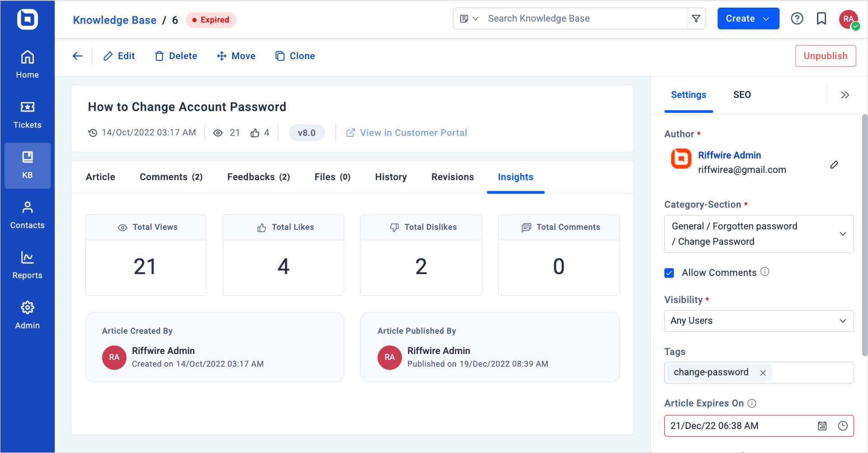Click the Total Views count 21
The width and height of the screenshot is (868, 453).
(x=145, y=266)
